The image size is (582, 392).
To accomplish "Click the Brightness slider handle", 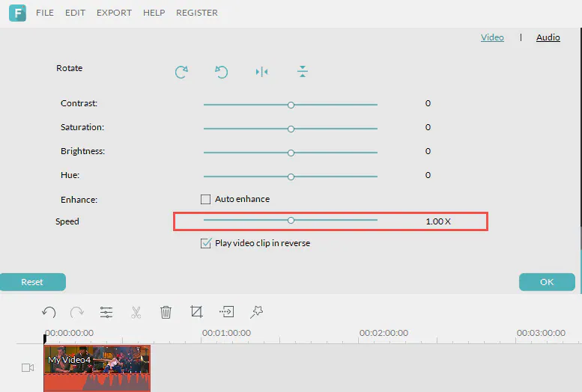I will click(291, 153).
